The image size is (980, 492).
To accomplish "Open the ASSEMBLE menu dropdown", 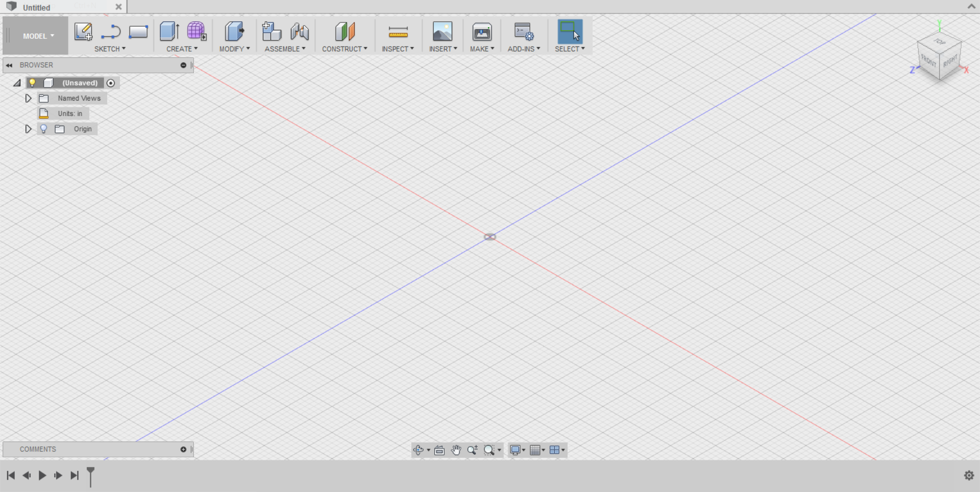I will [285, 49].
